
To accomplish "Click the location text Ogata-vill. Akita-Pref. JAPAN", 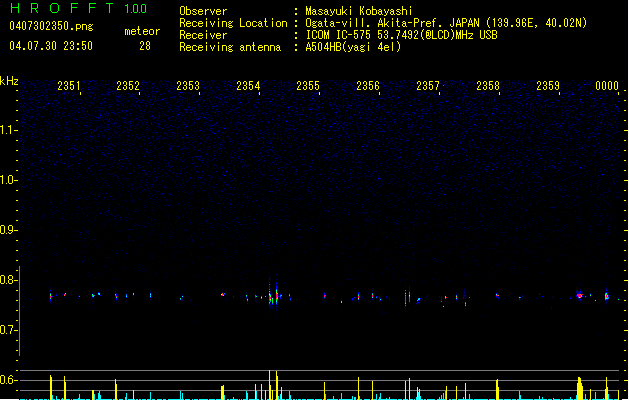I will pyautogui.click(x=394, y=23).
